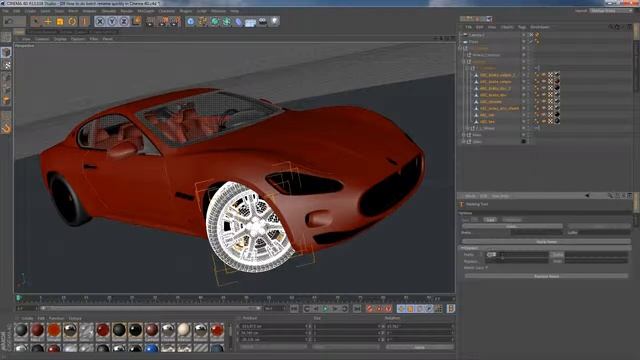
Task: Open the MoGraph menu
Action: click(x=146, y=11)
